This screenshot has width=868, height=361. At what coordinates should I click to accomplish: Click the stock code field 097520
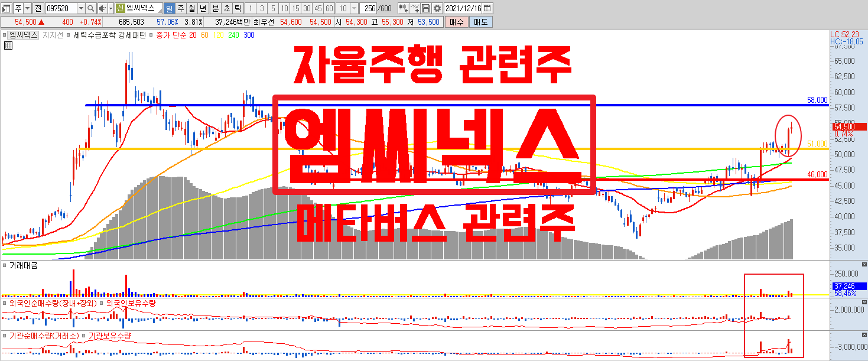point(61,8)
